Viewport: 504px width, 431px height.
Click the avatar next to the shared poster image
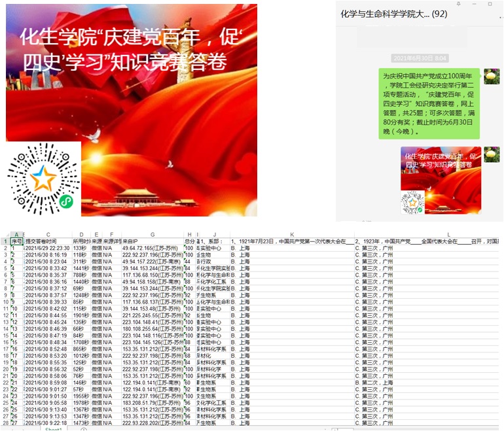pos(492,154)
